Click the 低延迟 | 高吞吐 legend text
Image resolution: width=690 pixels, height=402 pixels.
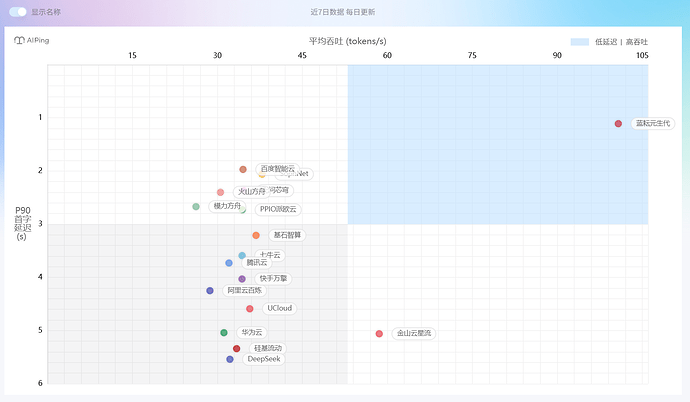click(621, 42)
